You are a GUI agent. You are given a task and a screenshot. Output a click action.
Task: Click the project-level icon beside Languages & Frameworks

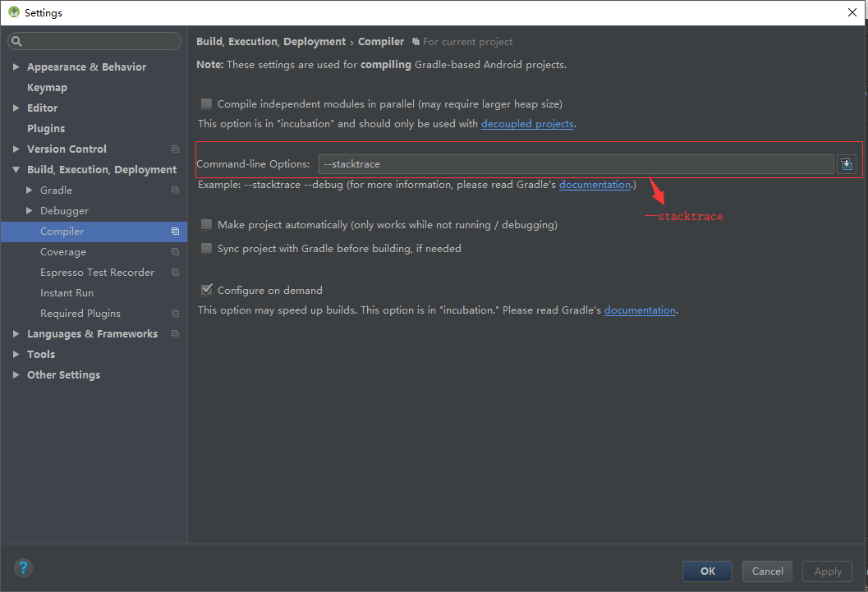175,334
